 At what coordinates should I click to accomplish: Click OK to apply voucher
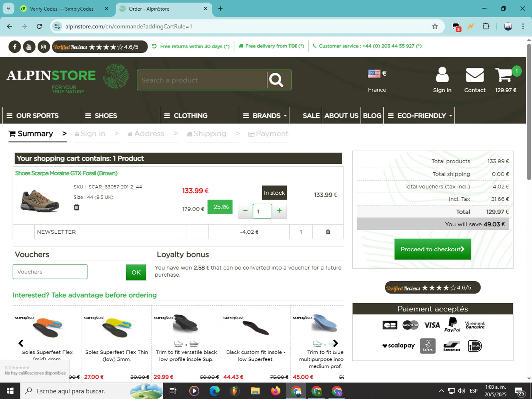(136, 272)
